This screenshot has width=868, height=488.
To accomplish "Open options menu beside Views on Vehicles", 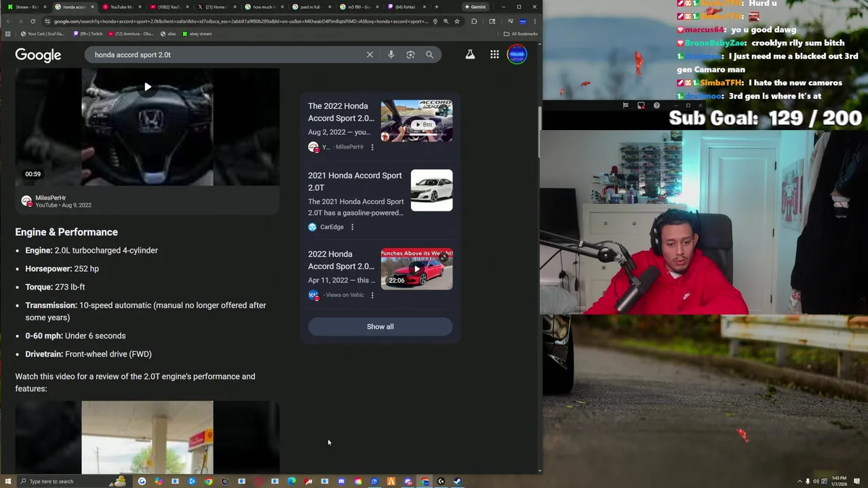I will click(x=372, y=295).
